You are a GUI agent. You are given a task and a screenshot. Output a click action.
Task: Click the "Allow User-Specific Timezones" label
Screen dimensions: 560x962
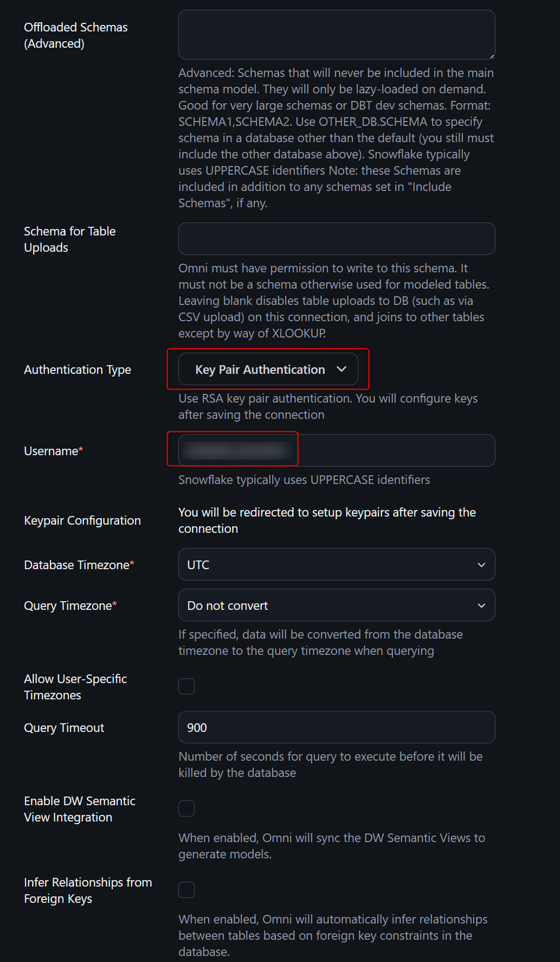[x=75, y=687]
